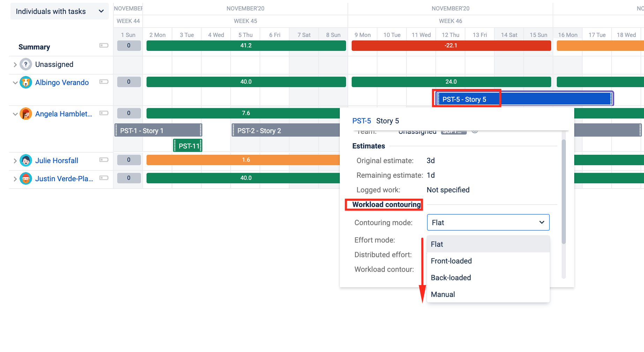The height and width of the screenshot is (352, 644).
Task: Open the Individuals with tasks dropdown
Action: [59, 12]
